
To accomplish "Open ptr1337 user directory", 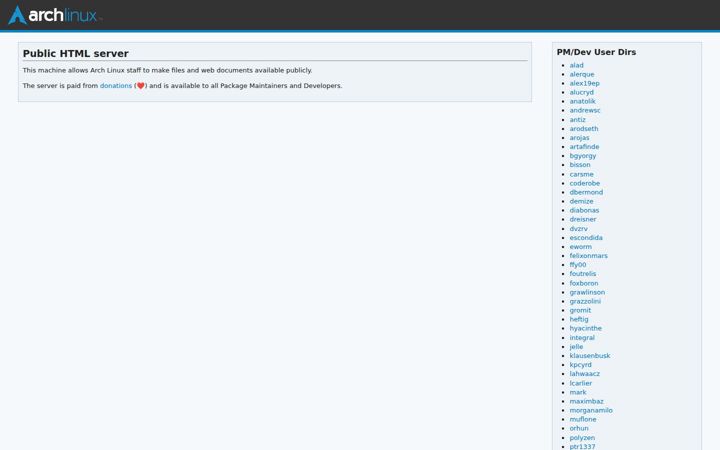I will pyautogui.click(x=582, y=446).
